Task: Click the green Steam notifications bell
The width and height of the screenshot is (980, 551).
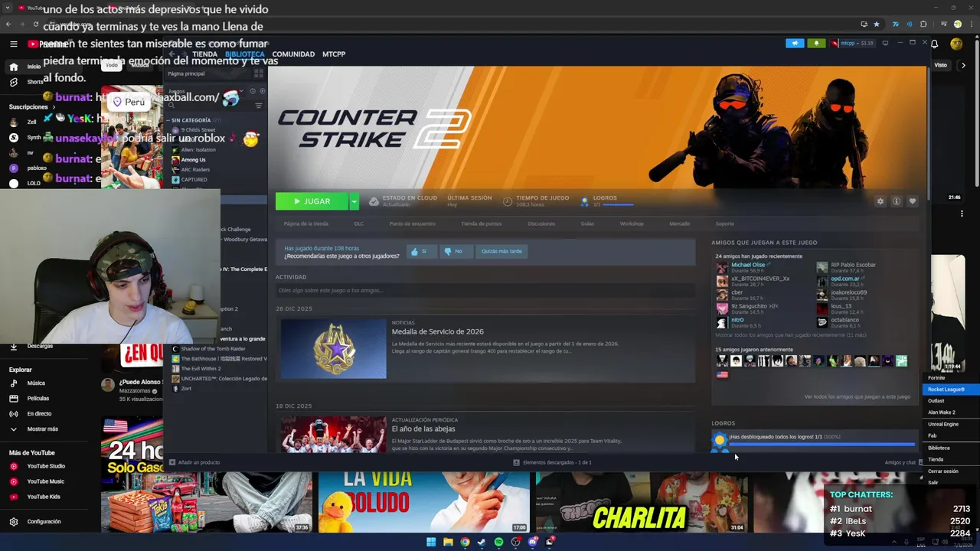Action: pyautogui.click(x=816, y=43)
